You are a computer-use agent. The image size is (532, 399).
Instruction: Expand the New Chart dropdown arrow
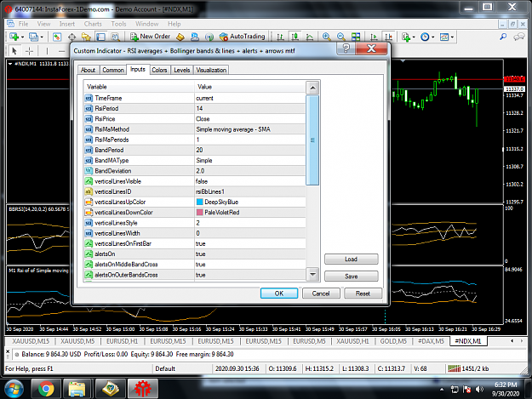tap(22, 37)
